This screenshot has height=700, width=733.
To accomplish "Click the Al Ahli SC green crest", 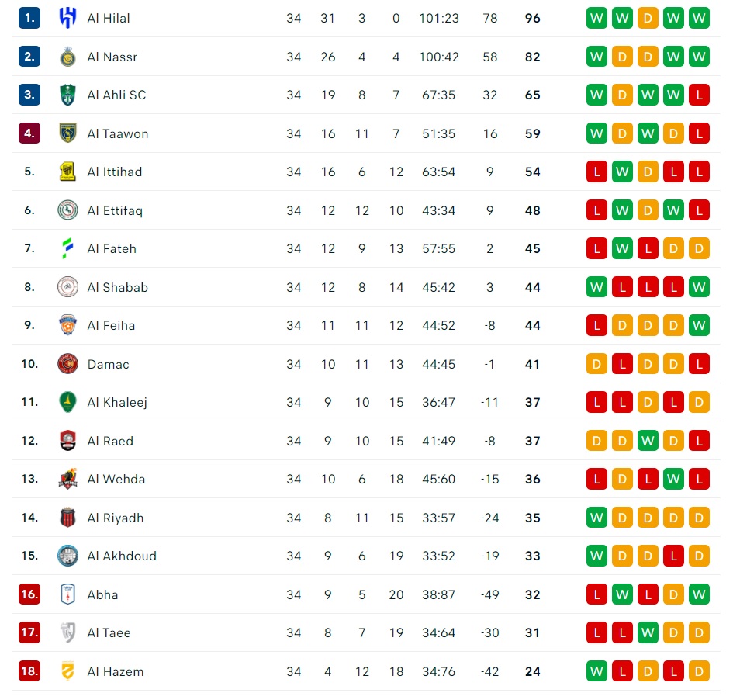I will pos(67,95).
